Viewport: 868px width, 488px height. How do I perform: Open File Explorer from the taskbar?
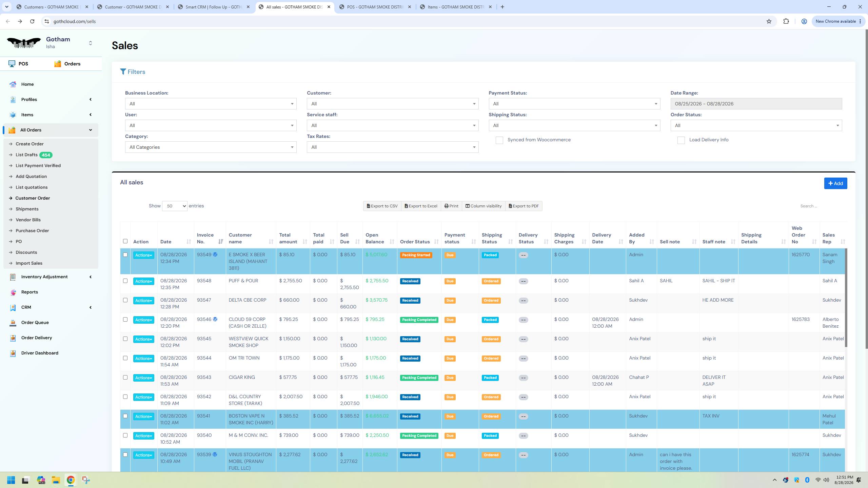point(56,480)
